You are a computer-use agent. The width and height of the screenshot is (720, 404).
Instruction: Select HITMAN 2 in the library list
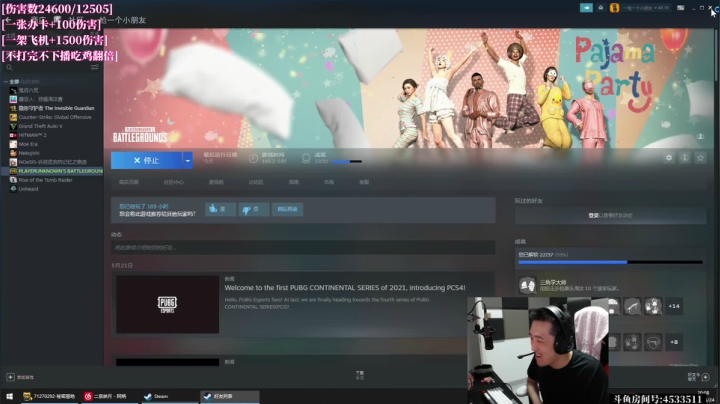32,135
